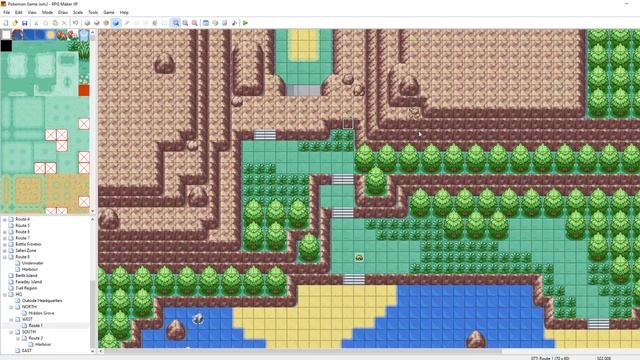Select Route 1 under WEST

35,326
